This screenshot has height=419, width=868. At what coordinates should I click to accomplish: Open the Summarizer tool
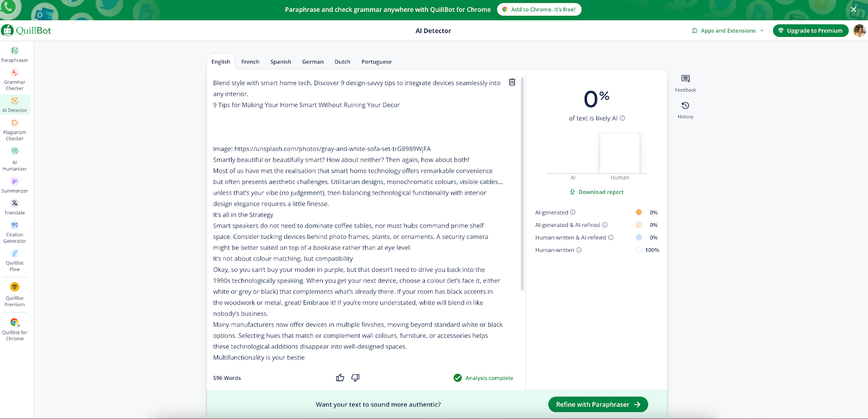(15, 185)
